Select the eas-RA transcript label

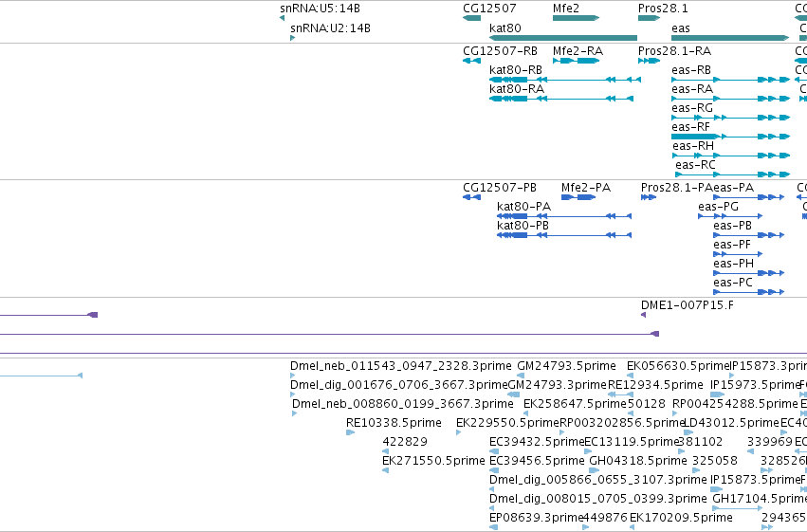click(x=692, y=88)
